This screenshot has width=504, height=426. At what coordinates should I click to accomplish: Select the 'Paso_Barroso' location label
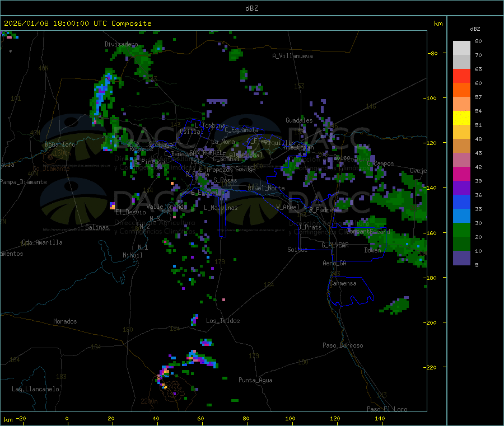[x=343, y=345]
